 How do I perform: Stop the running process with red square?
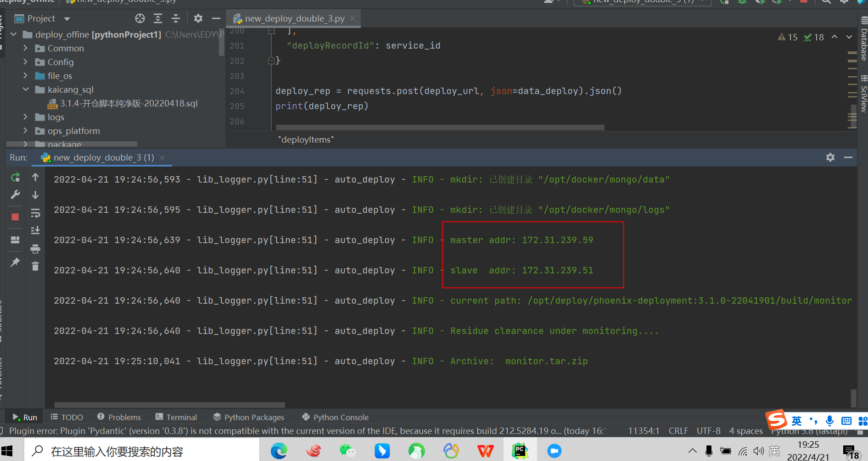click(15, 217)
